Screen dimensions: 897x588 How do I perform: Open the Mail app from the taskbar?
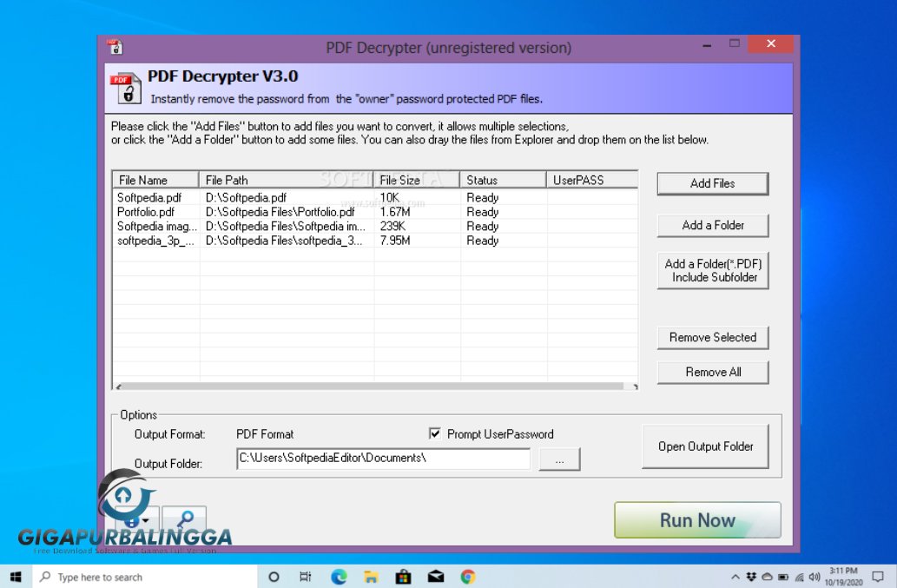pyautogui.click(x=435, y=576)
